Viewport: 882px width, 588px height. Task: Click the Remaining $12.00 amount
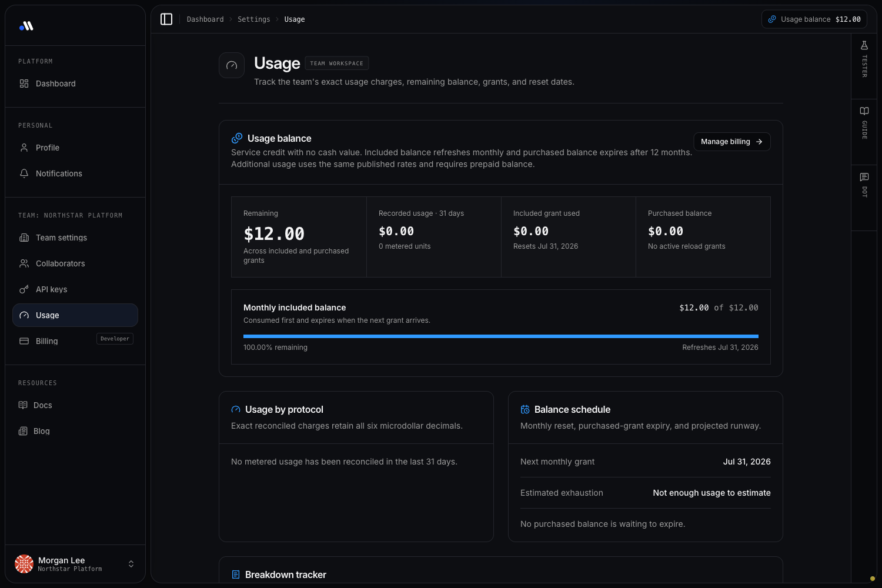pos(274,234)
